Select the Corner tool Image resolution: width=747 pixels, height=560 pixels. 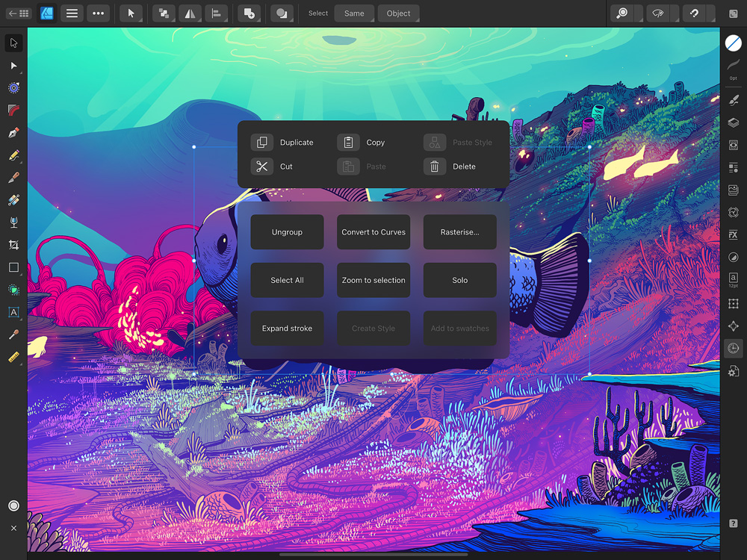(x=13, y=110)
